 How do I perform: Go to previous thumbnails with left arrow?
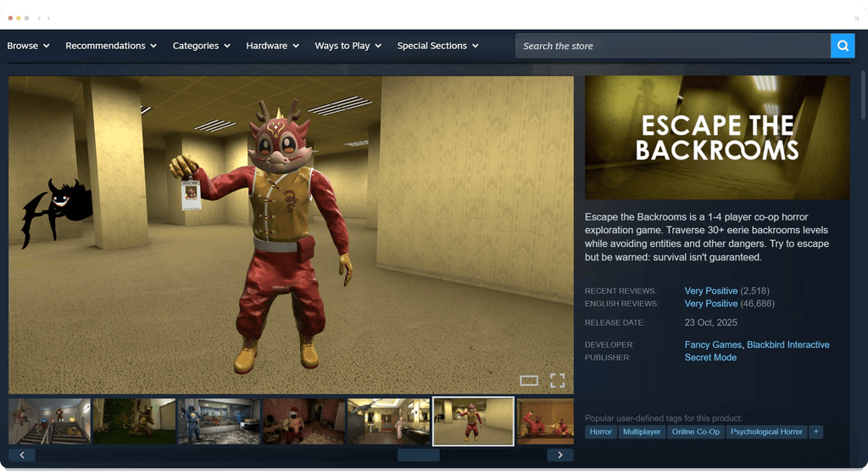point(22,455)
